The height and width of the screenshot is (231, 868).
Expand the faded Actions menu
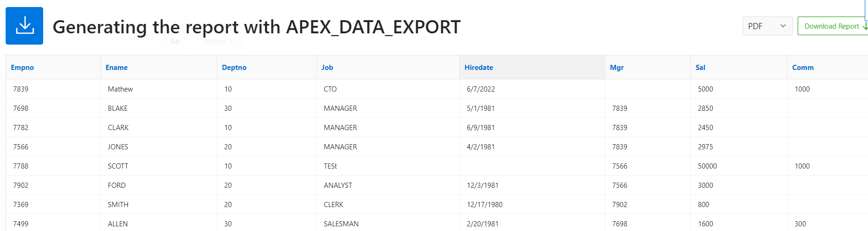pos(219,41)
